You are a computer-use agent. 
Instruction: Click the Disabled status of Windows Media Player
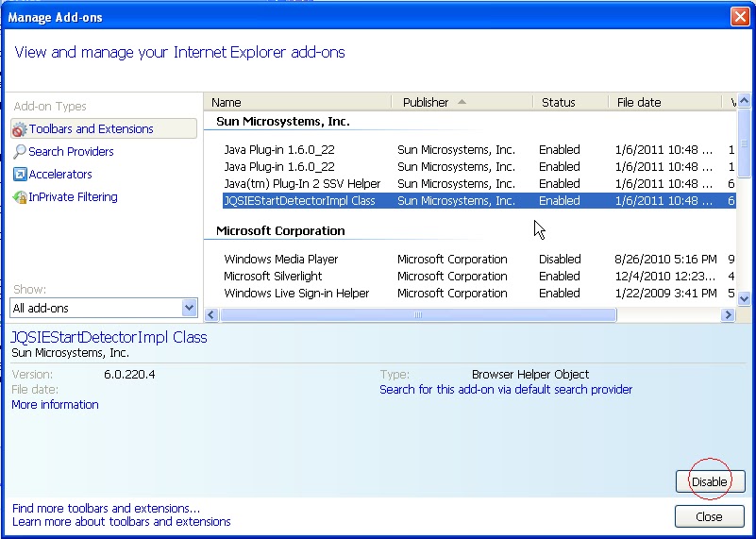coord(560,259)
